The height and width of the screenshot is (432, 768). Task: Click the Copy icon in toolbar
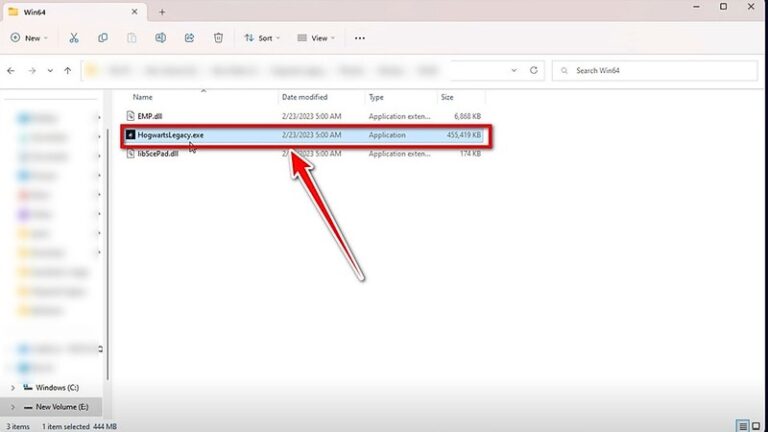click(x=102, y=38)
